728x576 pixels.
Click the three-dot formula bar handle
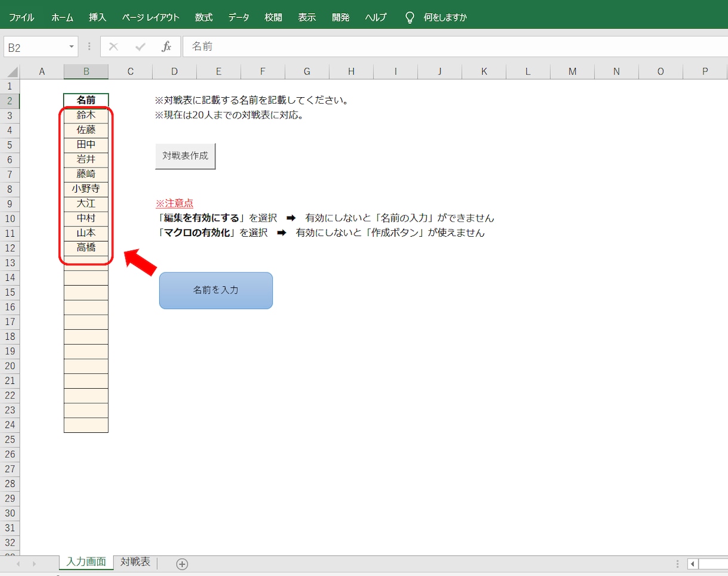tap(89, 47)
